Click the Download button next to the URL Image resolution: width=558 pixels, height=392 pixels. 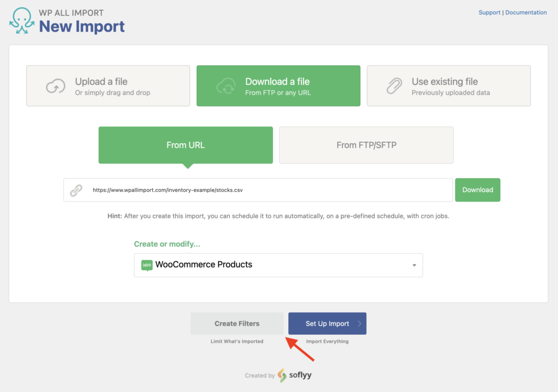point(477,190)
